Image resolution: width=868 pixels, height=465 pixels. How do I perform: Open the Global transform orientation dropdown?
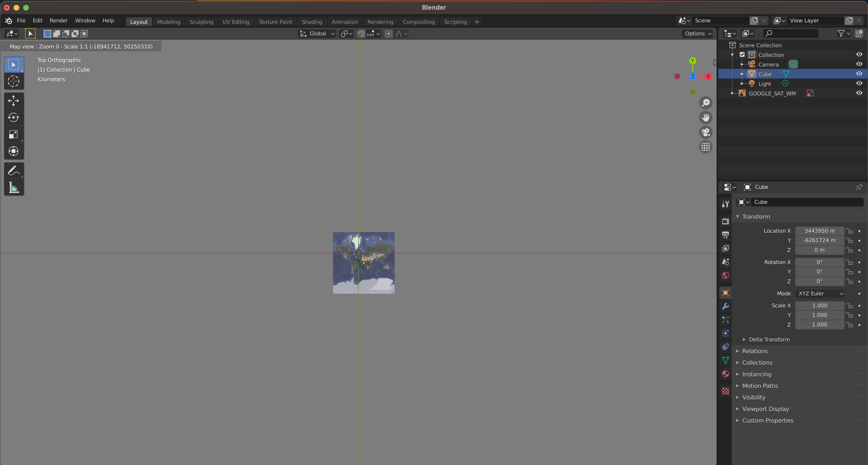tap(317, 34)
